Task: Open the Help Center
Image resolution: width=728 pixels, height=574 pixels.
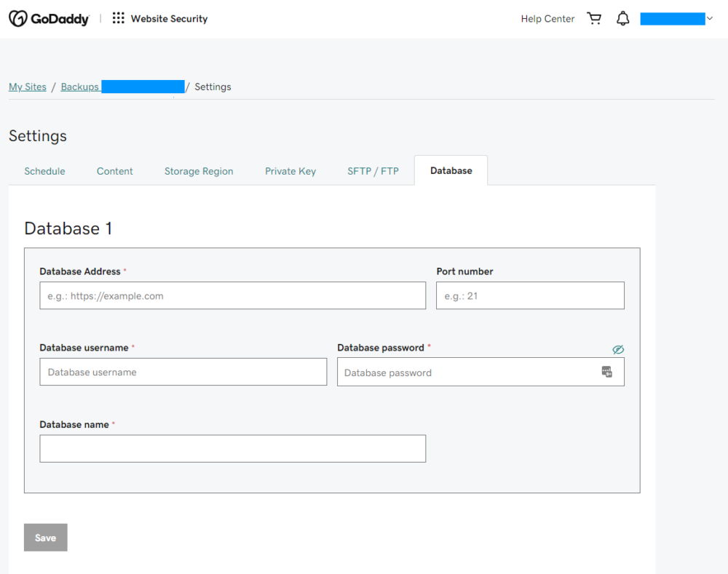Action: tap(547, 18)
